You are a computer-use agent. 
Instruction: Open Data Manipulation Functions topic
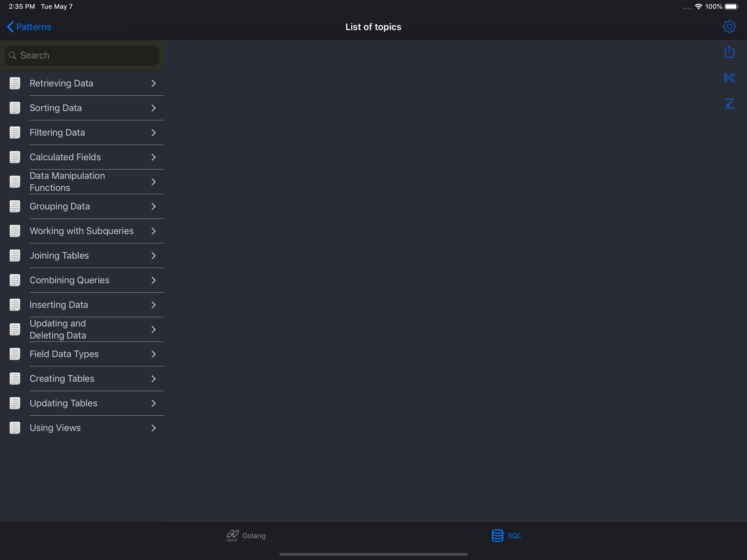tap(68, 182)
